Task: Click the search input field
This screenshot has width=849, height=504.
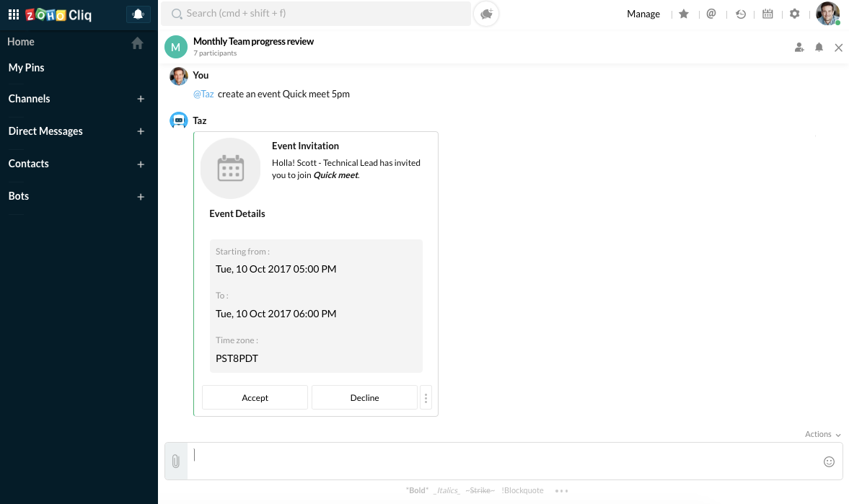Action: coord(317,14)
